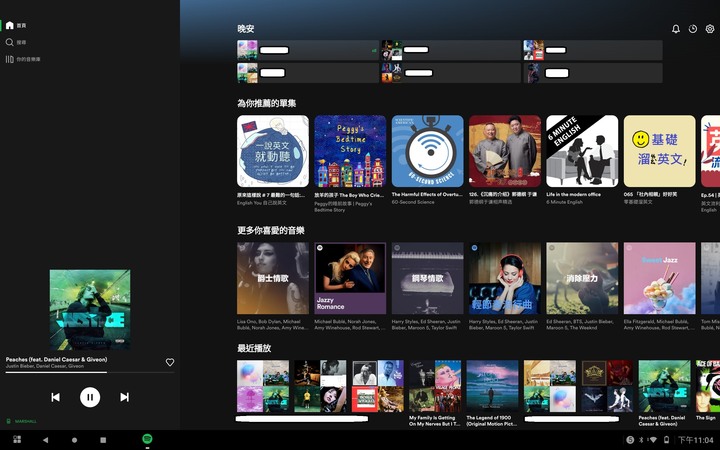
Task: Open recently played history clock icon
Action: tap(692, 29)
